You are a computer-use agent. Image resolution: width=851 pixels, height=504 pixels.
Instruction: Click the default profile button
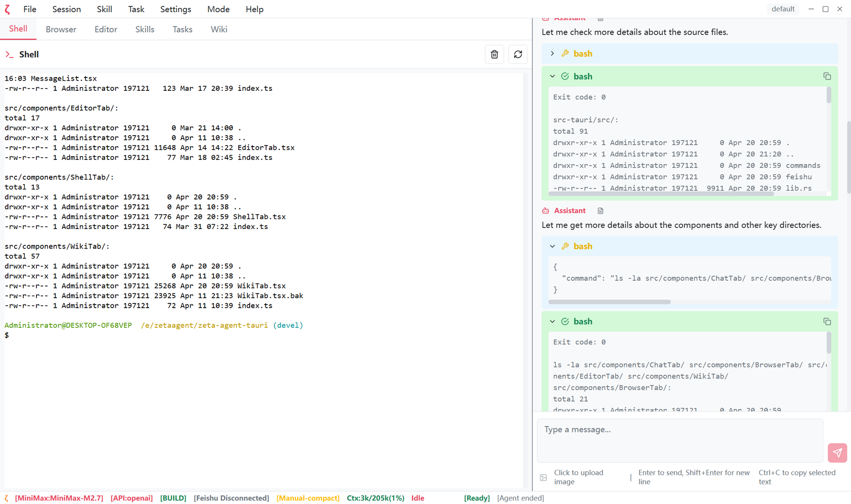782,9
